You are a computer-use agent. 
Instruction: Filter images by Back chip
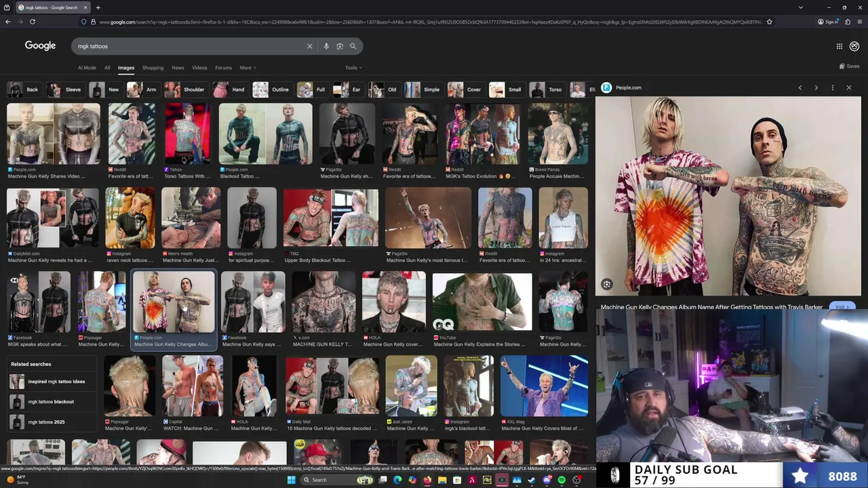click(x=24, y=89)
